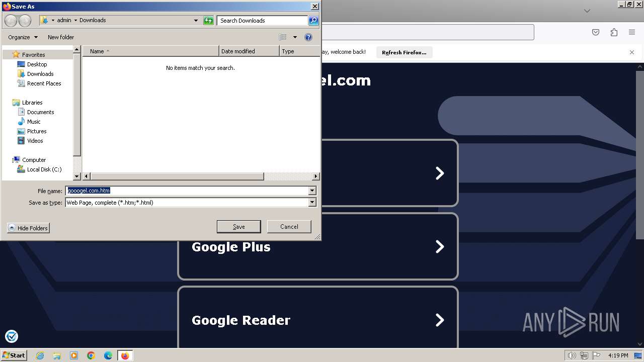Open File Explorer from the taskbar
644x362 pixels.
[57, 355]
